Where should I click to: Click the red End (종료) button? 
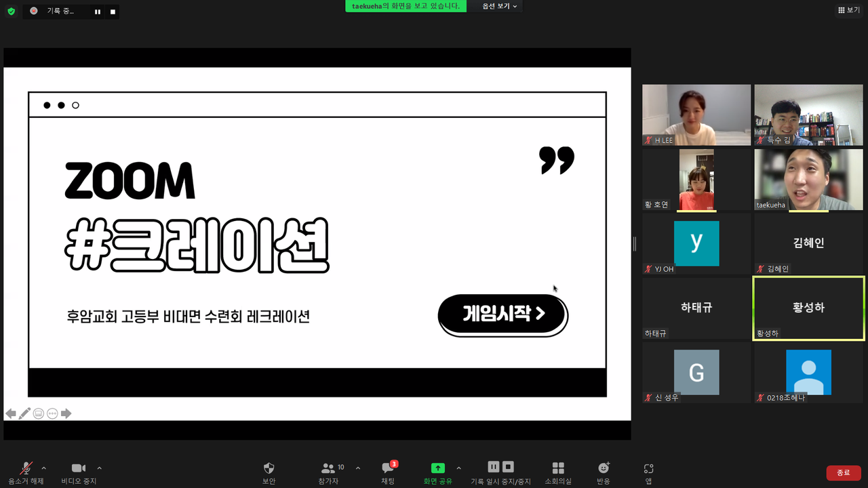(843, 472)
